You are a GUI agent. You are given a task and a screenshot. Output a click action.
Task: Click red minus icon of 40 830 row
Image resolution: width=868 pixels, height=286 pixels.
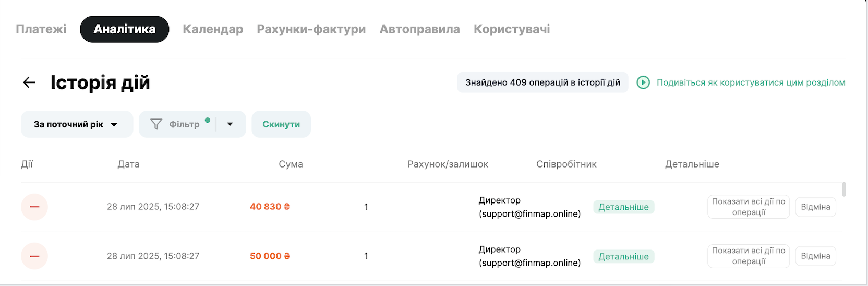coord(34,207)
